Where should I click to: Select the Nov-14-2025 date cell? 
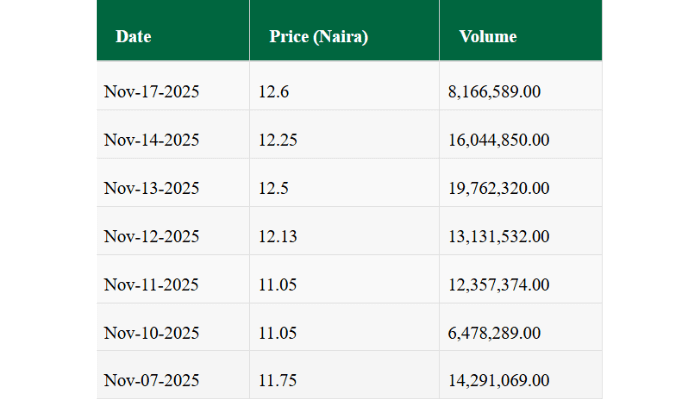(x=152, y=140)
